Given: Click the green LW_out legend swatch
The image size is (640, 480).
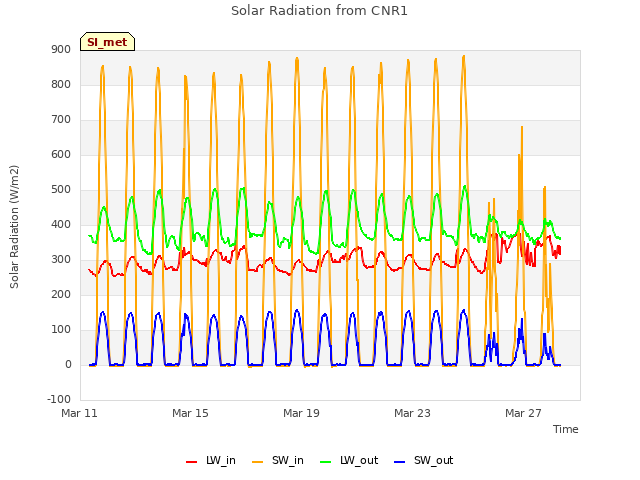Looking at the screenshot, I should (x=326, y=462).
